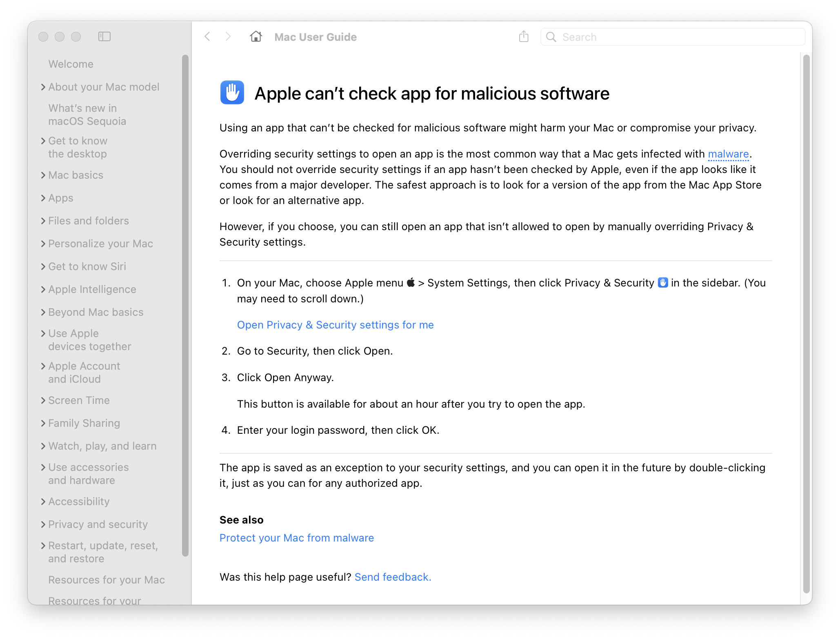Click the Go to Security step text
The image size is (840, 639).
315,351
